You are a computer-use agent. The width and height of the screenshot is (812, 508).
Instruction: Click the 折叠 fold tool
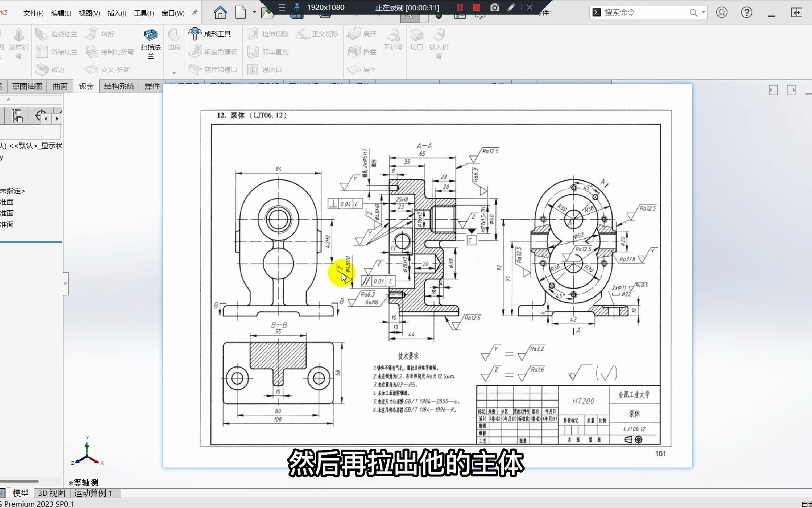coord(362,52)
